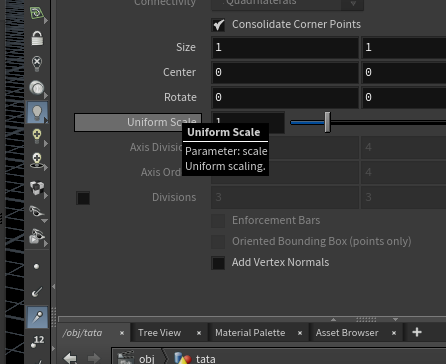Image resolution: width=446 pixels, height=364 pixels.
Task: Click the second Rotate value field
Action: tap(404, 97)
